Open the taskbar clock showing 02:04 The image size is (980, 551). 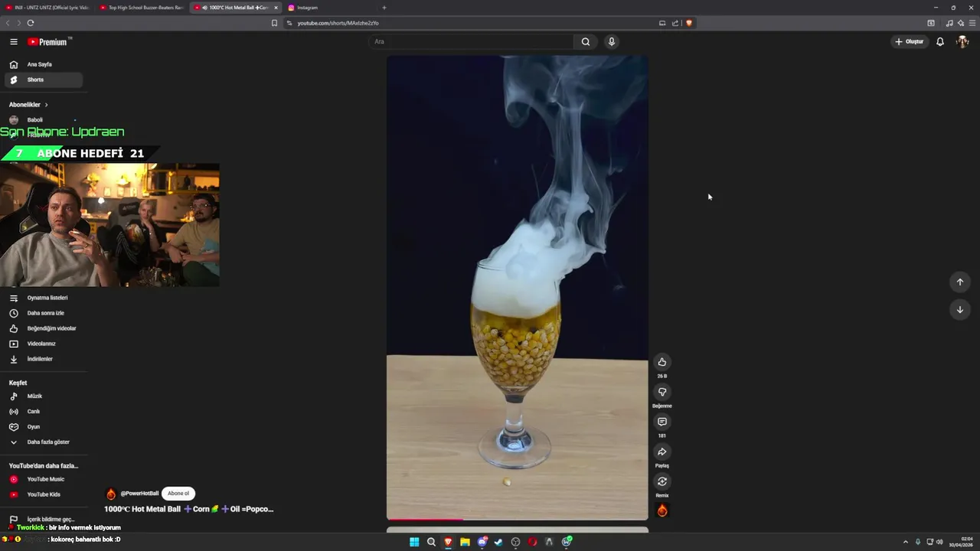tap(962, 542)
